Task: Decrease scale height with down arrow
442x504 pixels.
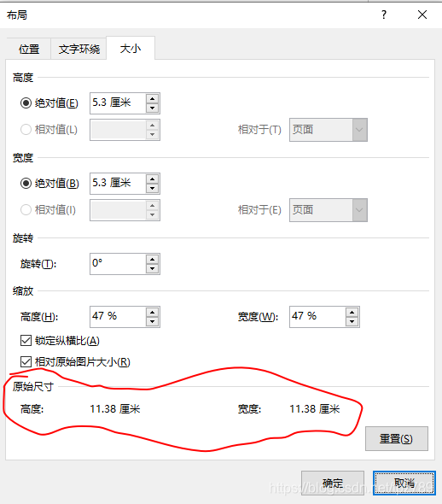Action: click(x=153, y=322)
